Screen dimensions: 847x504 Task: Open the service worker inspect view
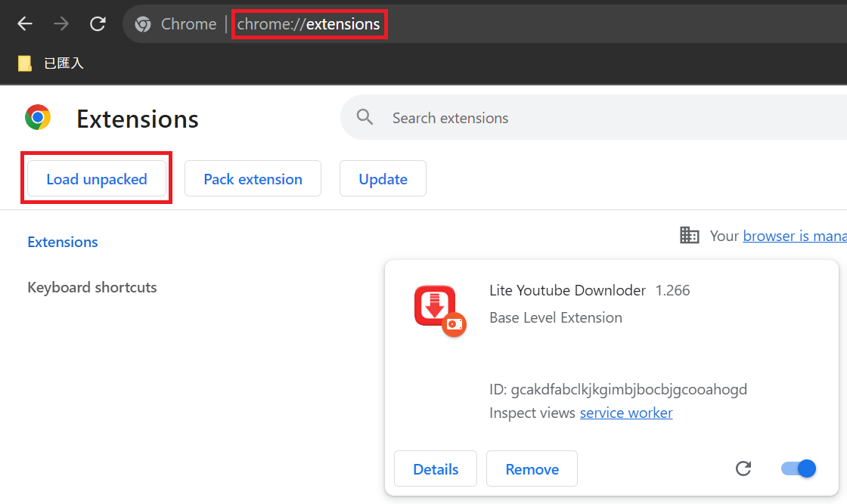[626, 413]
